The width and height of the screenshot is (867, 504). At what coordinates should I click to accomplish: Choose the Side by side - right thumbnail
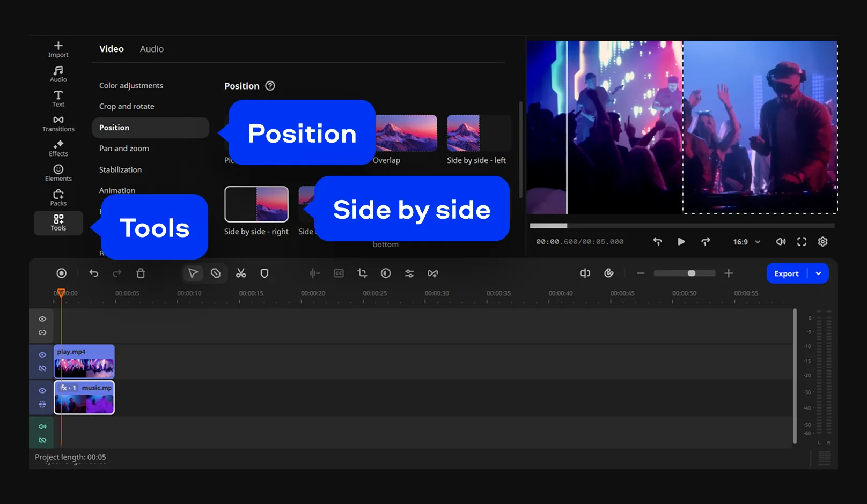[256, 204]
